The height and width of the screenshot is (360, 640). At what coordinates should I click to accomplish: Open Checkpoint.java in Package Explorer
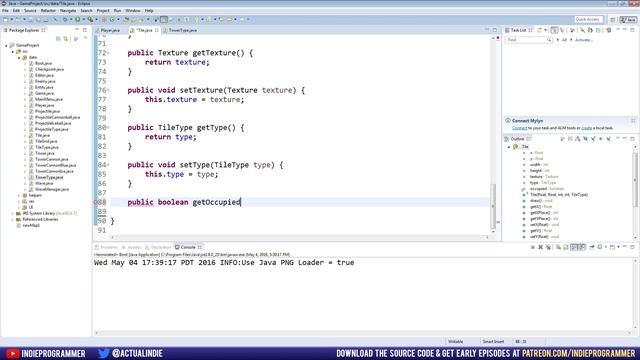click(x=49, y=69)
